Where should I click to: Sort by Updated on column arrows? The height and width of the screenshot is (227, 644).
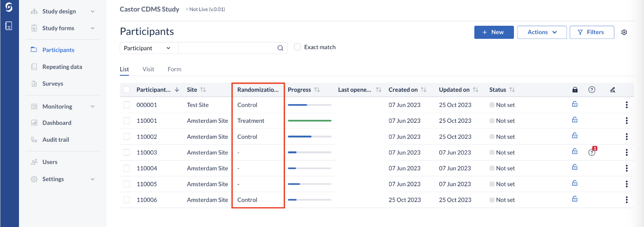pos(476,90)
